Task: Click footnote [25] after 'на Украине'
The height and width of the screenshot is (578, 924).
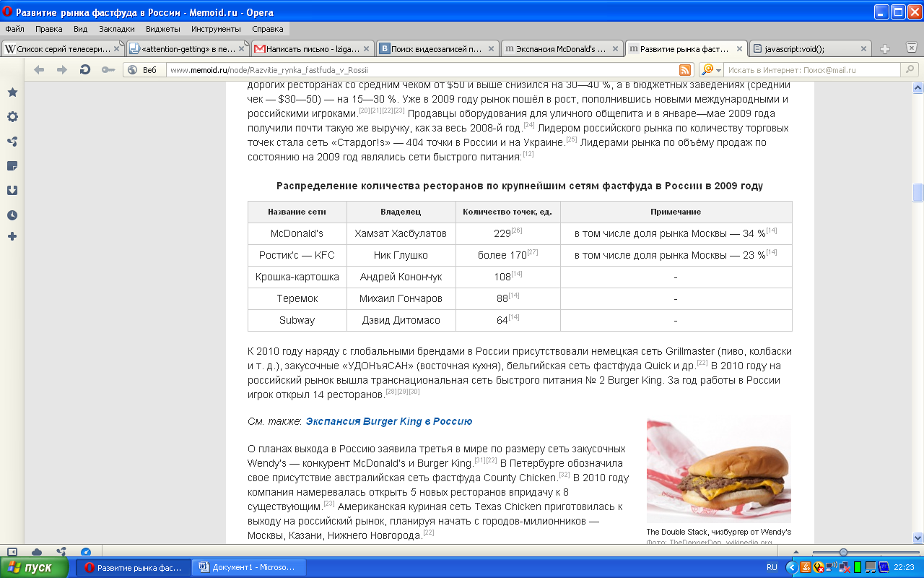Action: click(572, 139)
